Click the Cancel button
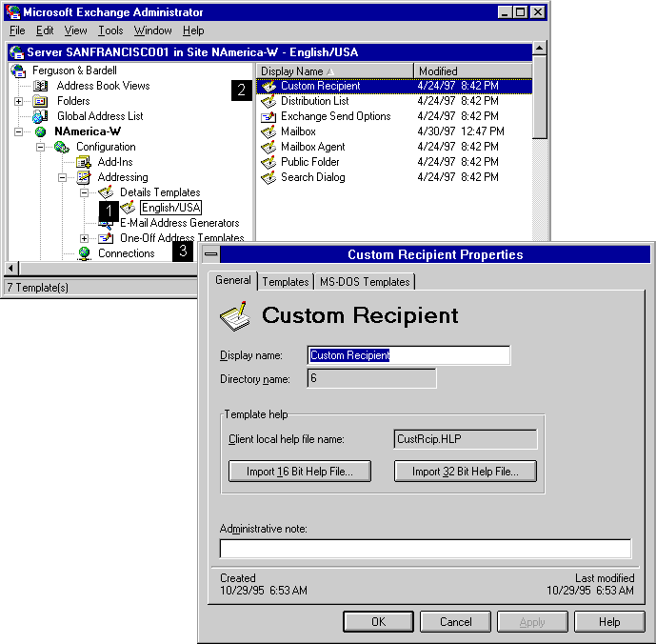The image size is (656, 644). pos(456,622)
